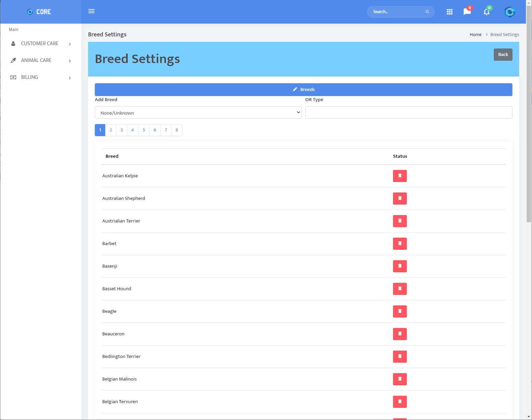Click the blue Breeds bar button
Image resolution: width=532 pixels, height=420 pixels.
(x=304, y=90)
